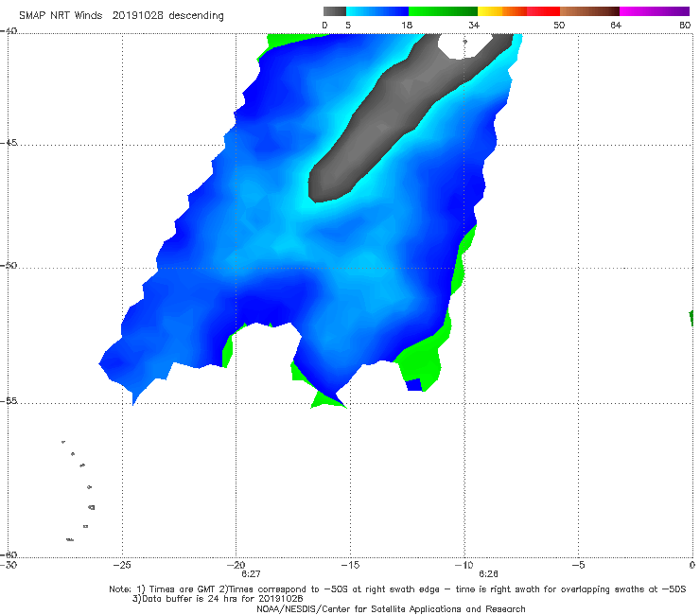Click the brown 50-64 color bar segment
Viewport: 700px width, 615px height.
(589, 11)
